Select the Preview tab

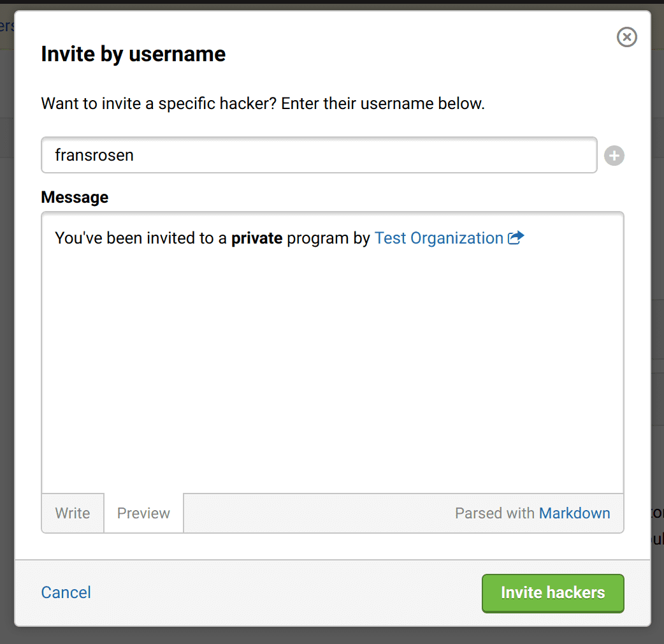[x=143, y=513]
